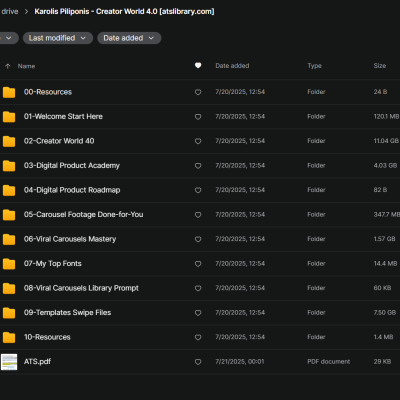
Task: Open the 06-Viral Carousels Mastery folder icon
Action: 9,239
